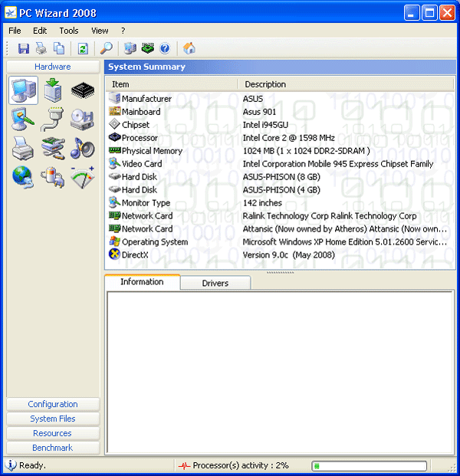Click the info icon in status bar
The width and height of the screenshot is (460, 476).
coord(11,465)
